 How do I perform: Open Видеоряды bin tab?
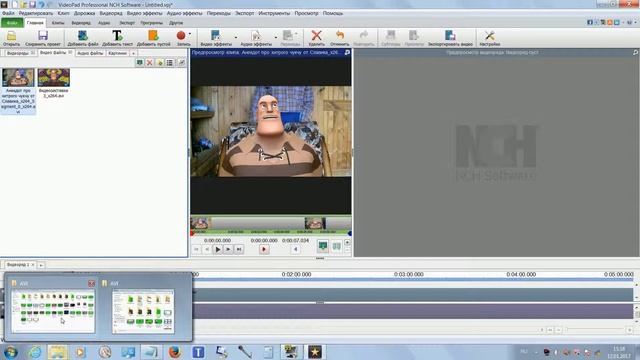(x=19, y=53)
